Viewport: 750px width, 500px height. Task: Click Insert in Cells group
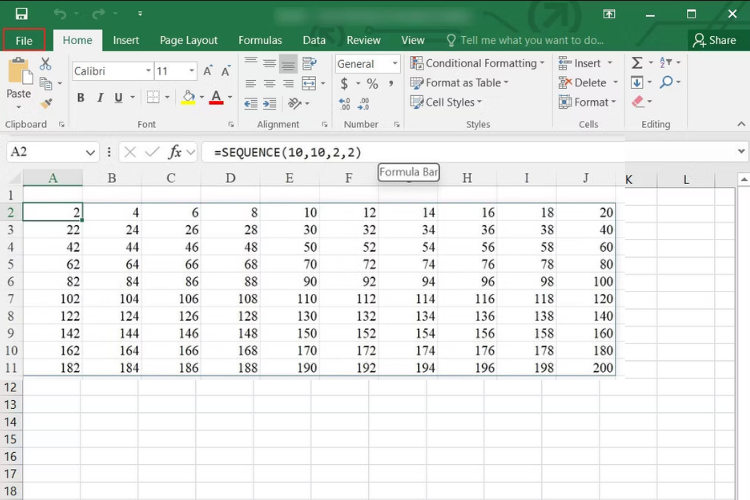[x=585, y=63]
